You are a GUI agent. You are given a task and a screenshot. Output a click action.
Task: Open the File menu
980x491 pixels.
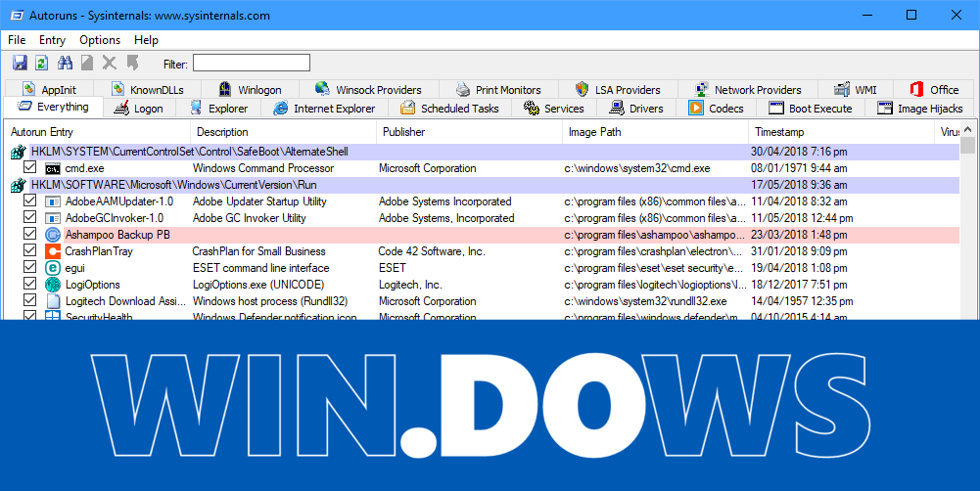17,40
